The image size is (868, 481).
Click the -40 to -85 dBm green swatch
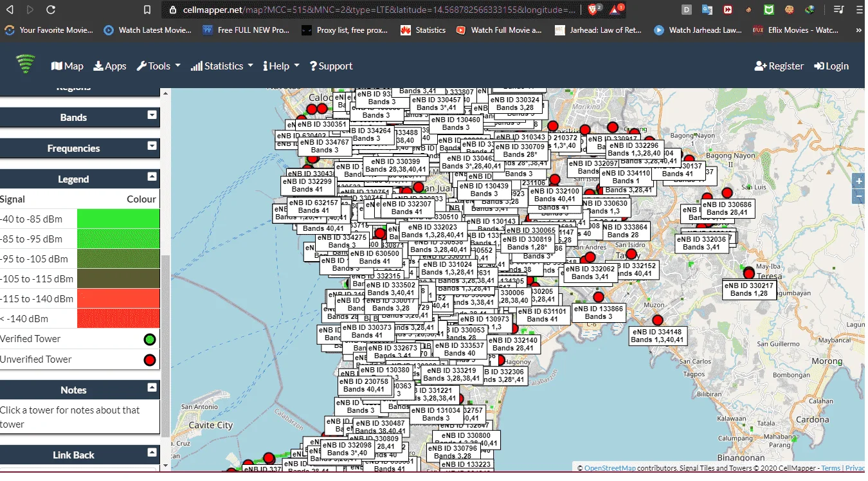pyautogui.click(x=118, y=219)
